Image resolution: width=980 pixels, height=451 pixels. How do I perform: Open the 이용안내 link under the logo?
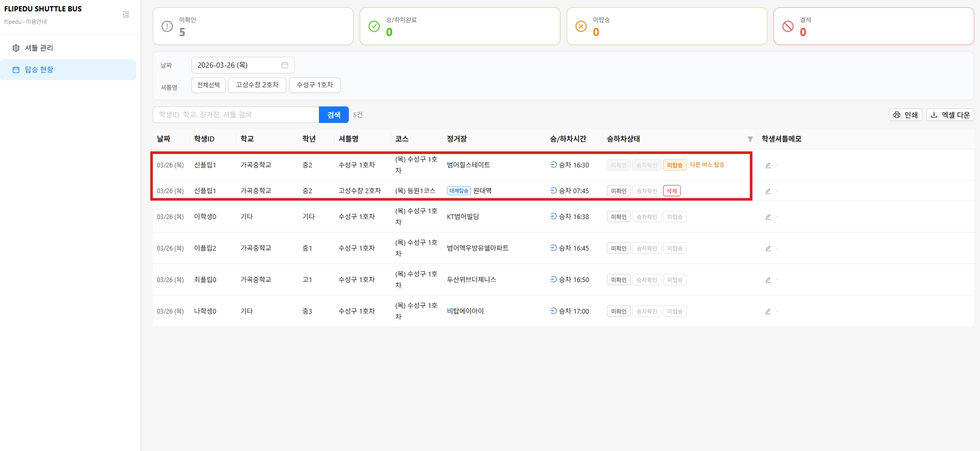(36, 22)
